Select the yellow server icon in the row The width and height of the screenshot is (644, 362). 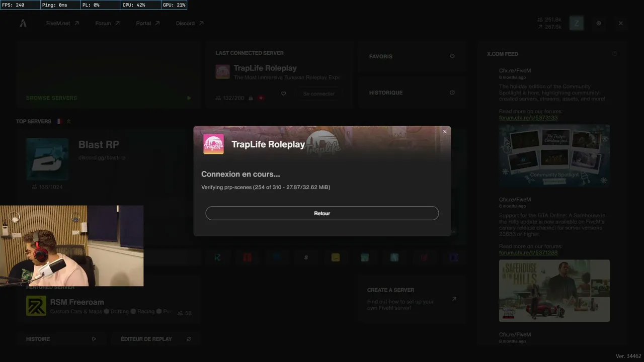coord(336,257)
